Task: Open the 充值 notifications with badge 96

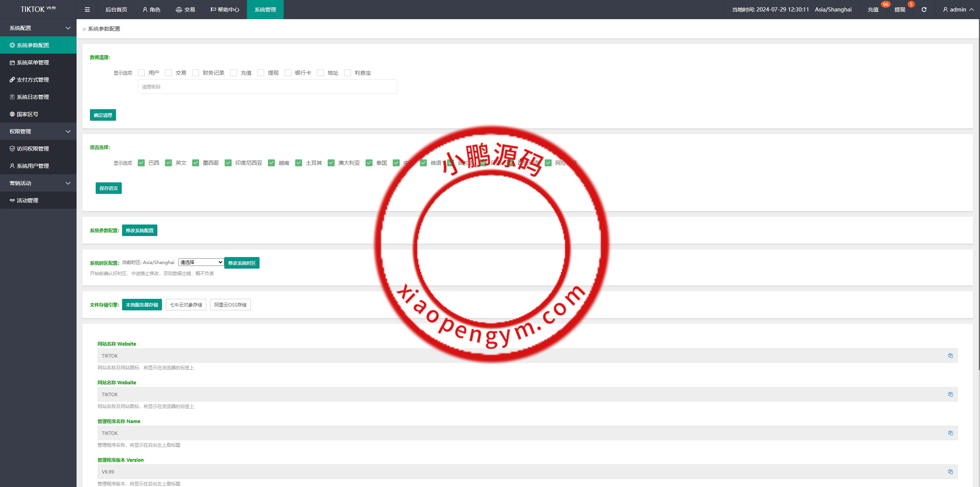Action: pos(873,10)
